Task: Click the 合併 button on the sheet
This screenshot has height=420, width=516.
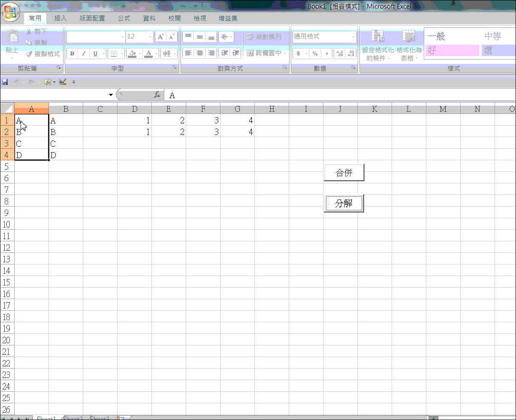Action: [344, 173]
